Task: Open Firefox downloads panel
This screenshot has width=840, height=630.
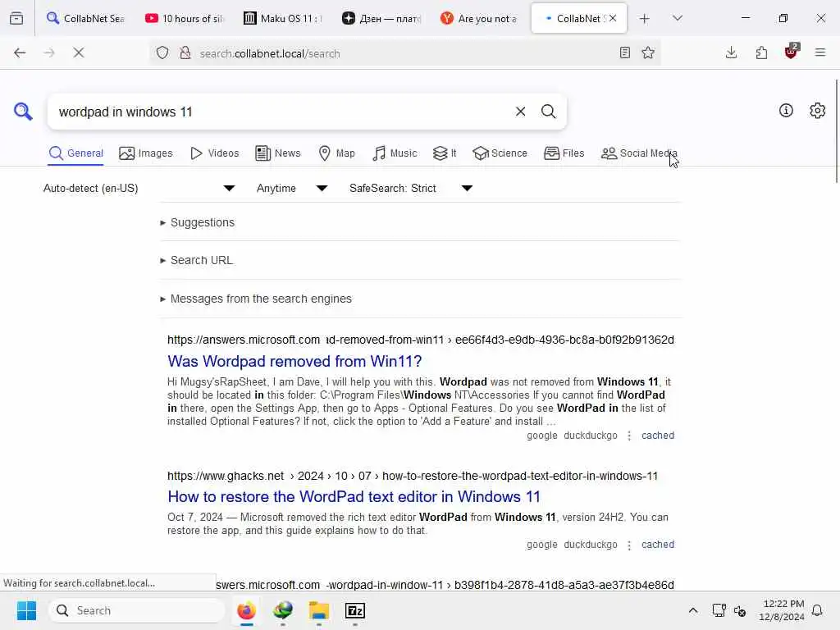Action: coord(731,52)
